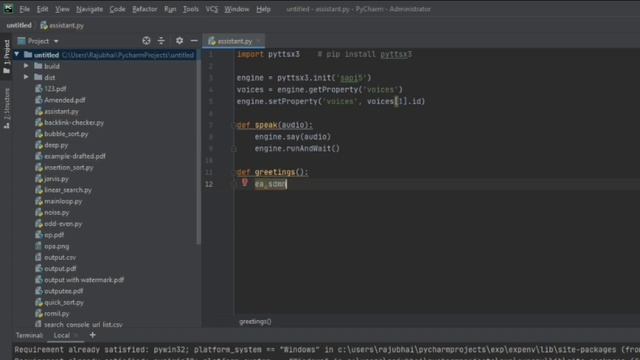Toggle the Structure tool window side tab

pos(7,109)
